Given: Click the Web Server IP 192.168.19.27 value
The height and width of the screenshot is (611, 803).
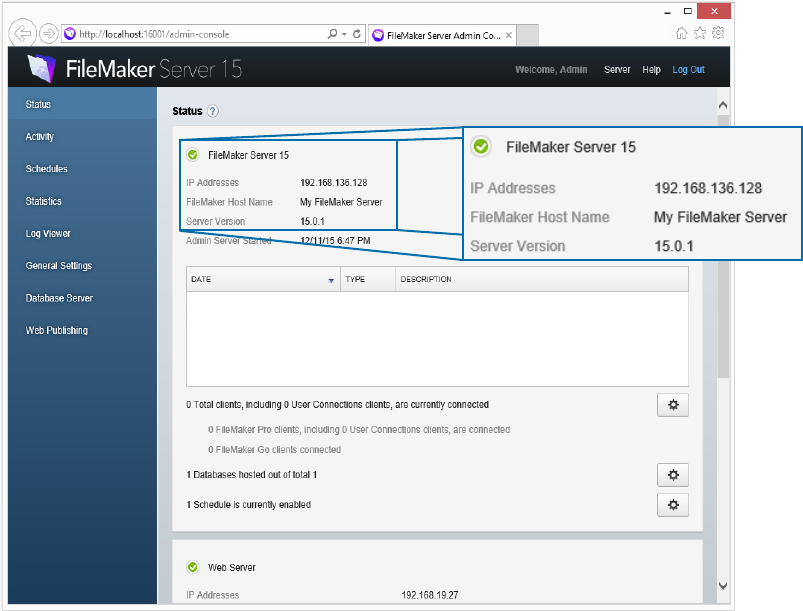Looking at the screenshot, I should coord(430,595).
